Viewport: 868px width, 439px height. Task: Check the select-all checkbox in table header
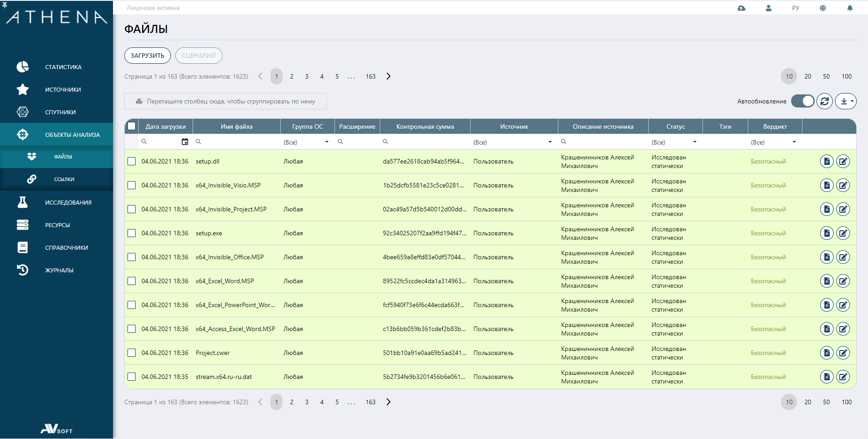click(x=132, y=126)
